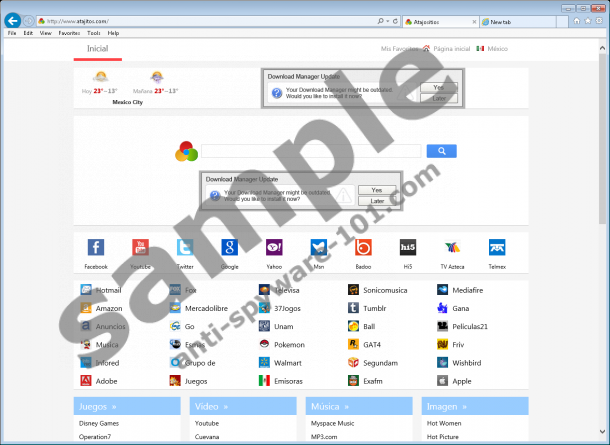Expand the Juegos category header
The width and height of the screenshot is (610, 445).
click(99, 407)
